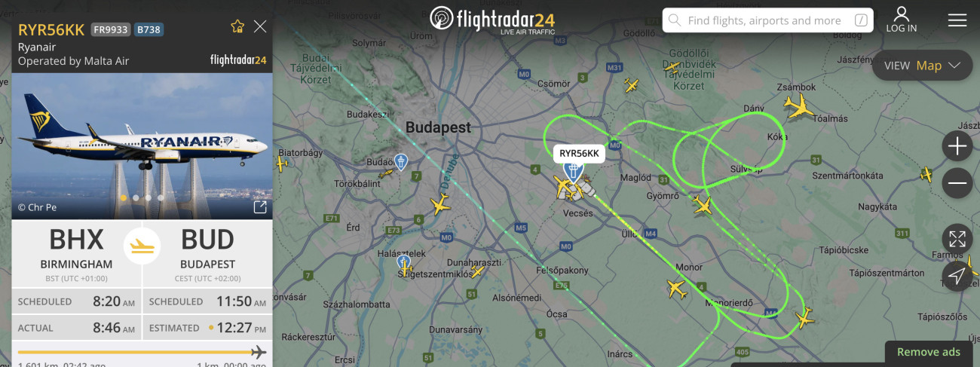Open the flightradar24 logo home link

pos(492,20)
